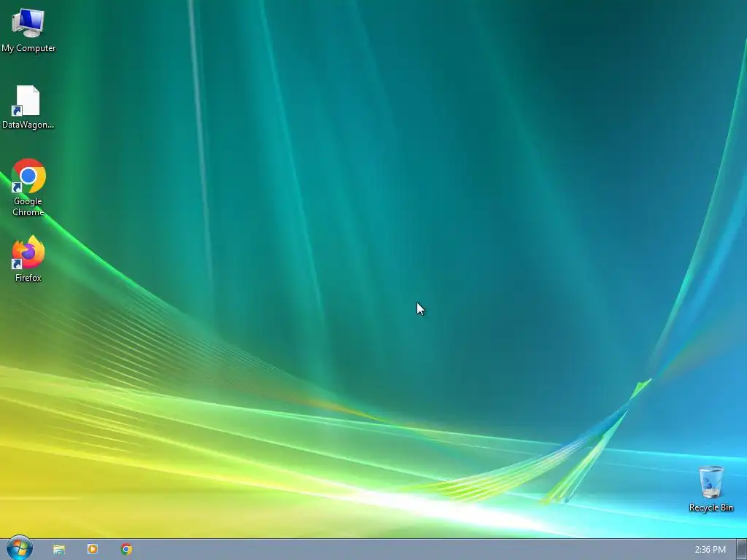This screenshot has height=560, width=747.
Task: Launch Chrome from the taskbar
Action: pos(126,549)
